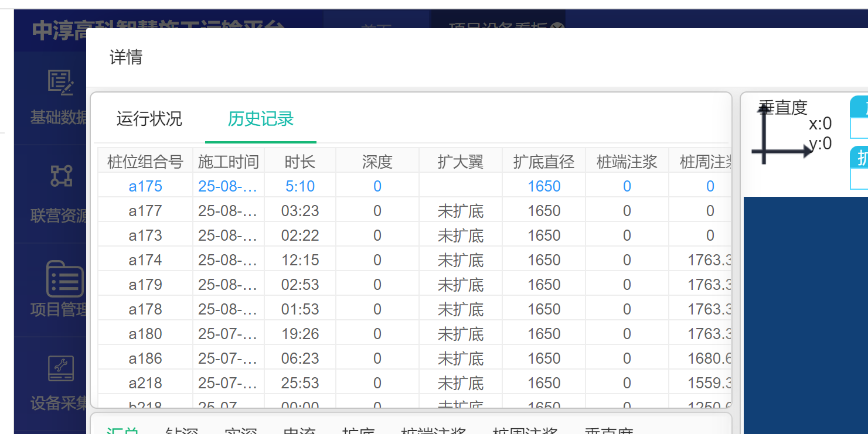Viewport: 868px width, 434px height.
Task: Select the 历史记录 tab
Action: (x=260, y=119)
